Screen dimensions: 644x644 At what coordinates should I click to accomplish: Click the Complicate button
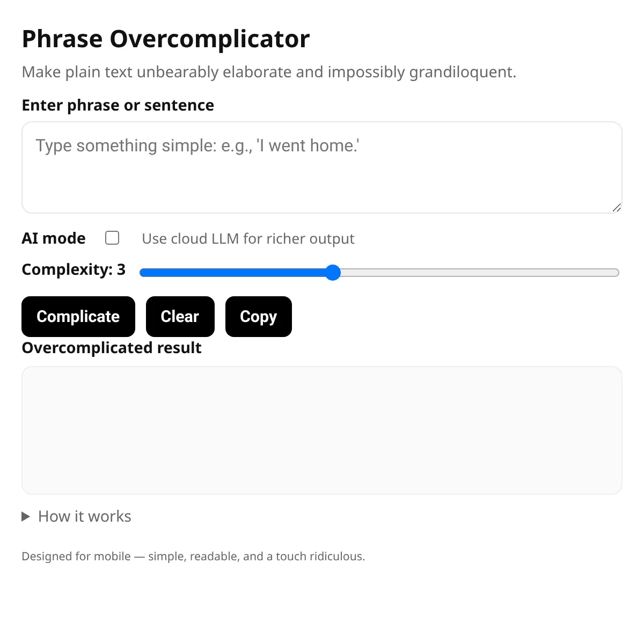[x=78, y=317]
